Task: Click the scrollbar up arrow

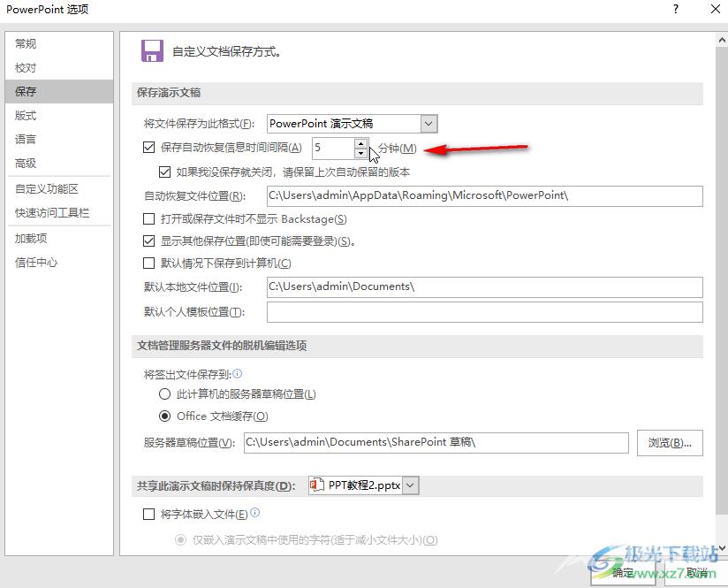Action: (722, 40)
